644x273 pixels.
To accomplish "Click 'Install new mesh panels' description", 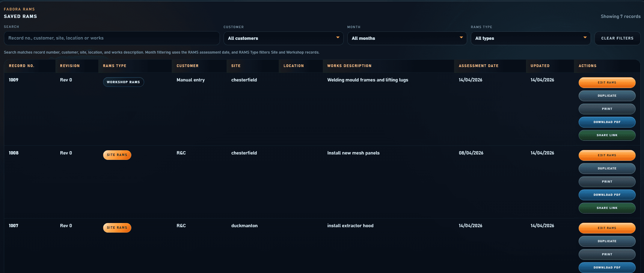I will tap(353, 153).
